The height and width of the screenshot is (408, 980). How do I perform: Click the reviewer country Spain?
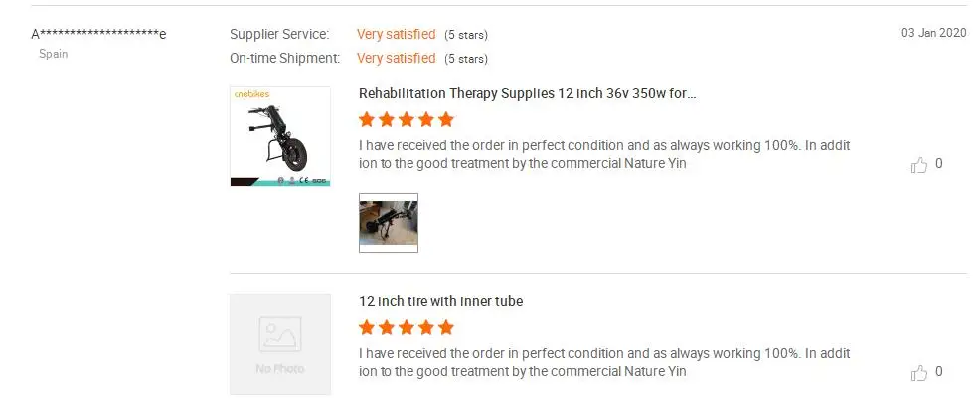54,54
